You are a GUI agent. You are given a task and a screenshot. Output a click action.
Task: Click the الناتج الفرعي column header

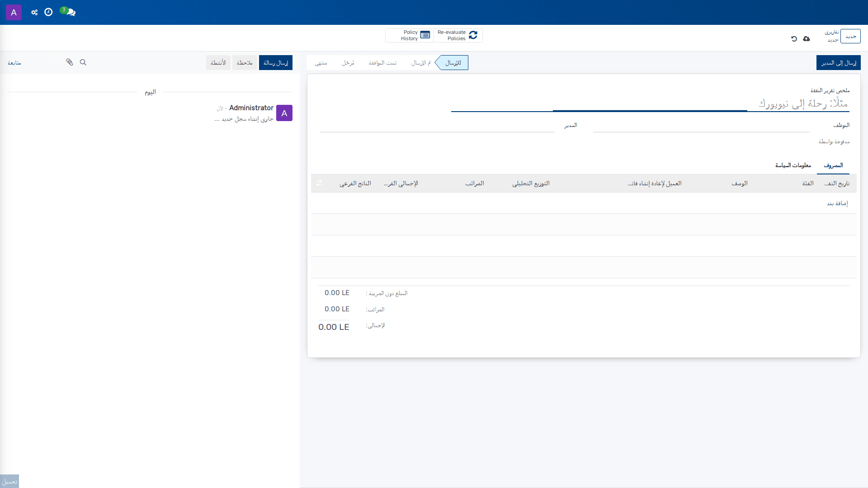click(x=355, y=183)
